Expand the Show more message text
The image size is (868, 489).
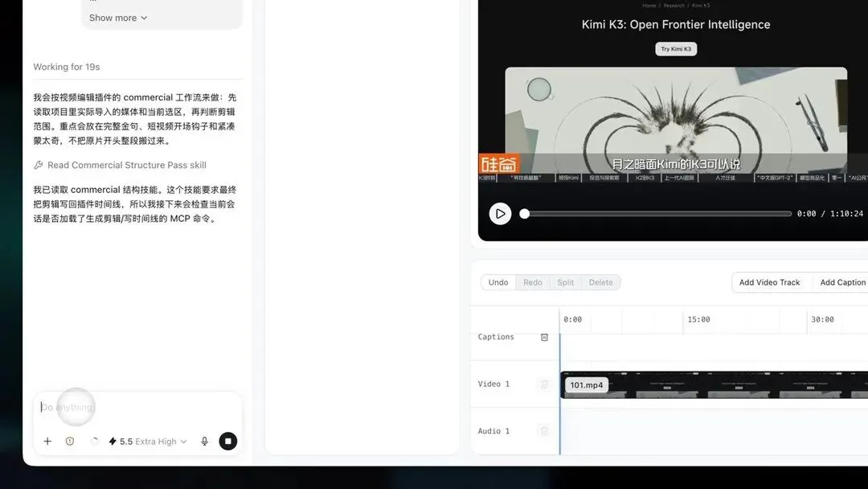click(x=118, y=18)
